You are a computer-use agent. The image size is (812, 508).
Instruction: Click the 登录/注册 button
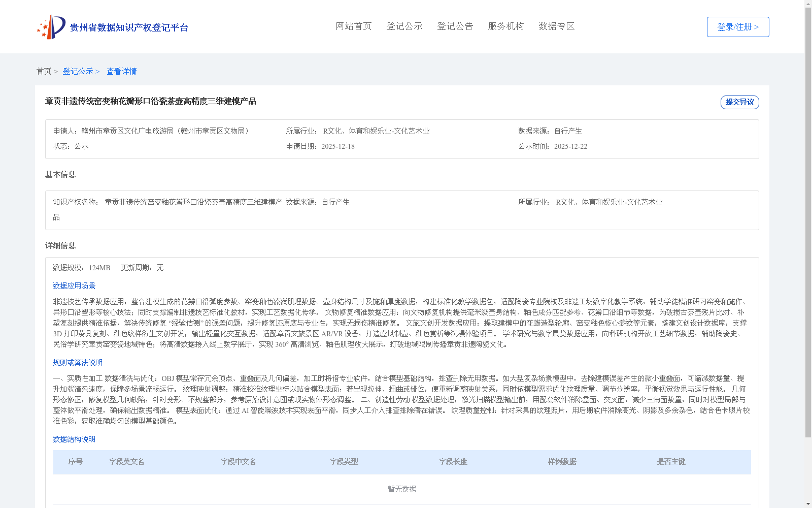tap(738, 27)
